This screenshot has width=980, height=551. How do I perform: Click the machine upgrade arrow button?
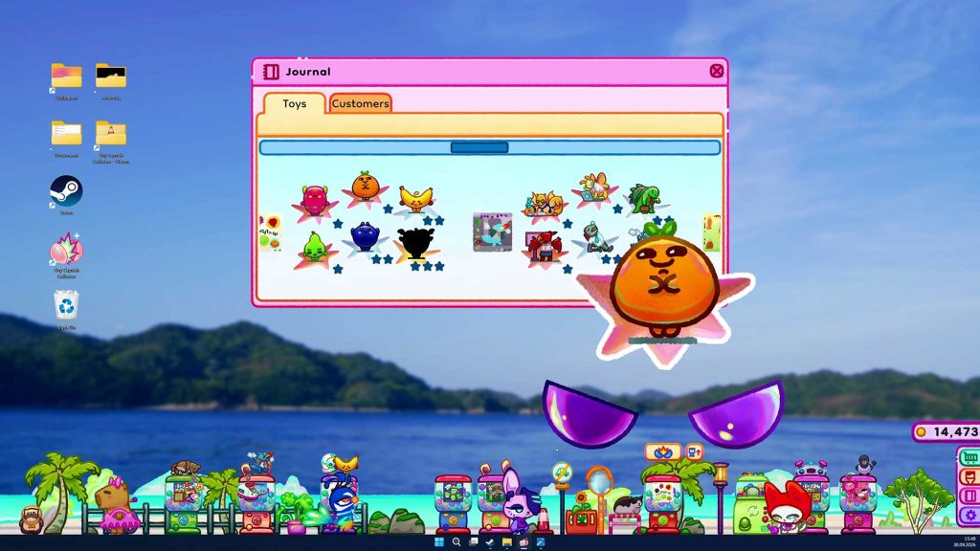694,452
